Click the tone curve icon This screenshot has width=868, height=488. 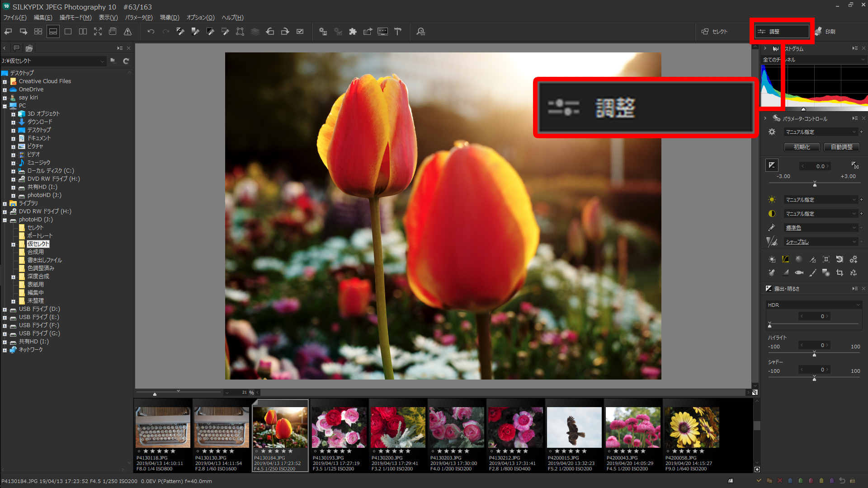tap(785, 259)
